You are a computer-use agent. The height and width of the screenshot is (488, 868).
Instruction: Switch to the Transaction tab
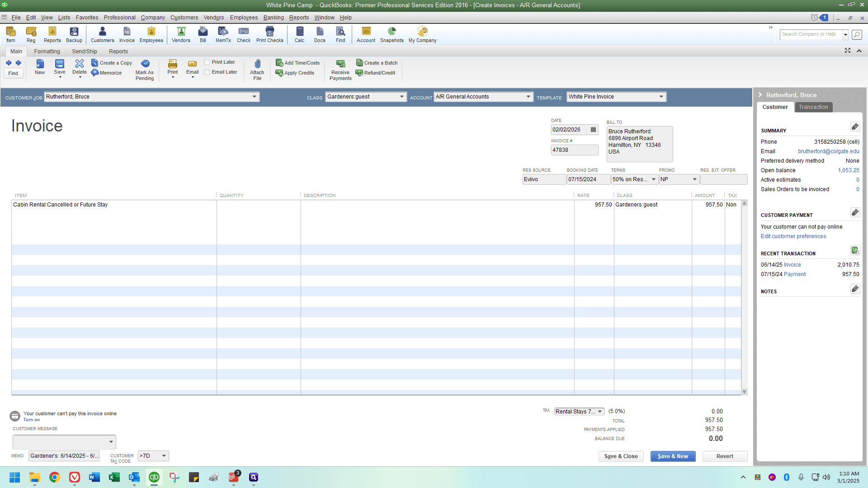click(813, 107)
